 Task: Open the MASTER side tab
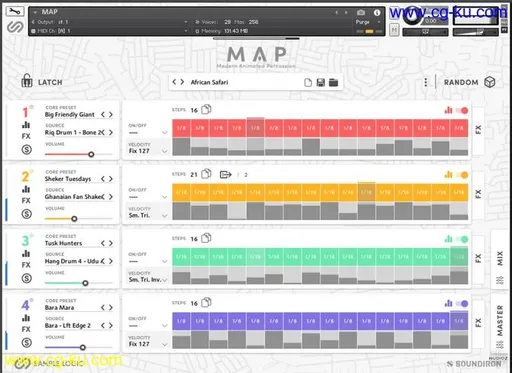[500, 322]
